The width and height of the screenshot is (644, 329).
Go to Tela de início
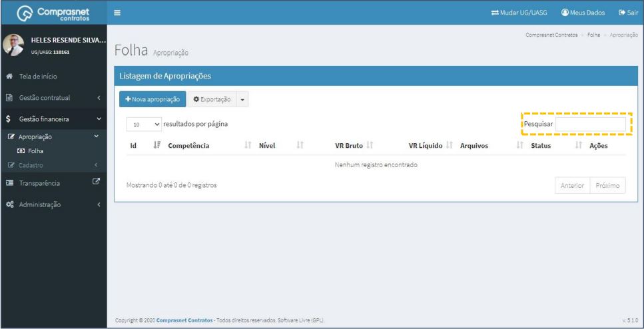(x=38, y=77)
